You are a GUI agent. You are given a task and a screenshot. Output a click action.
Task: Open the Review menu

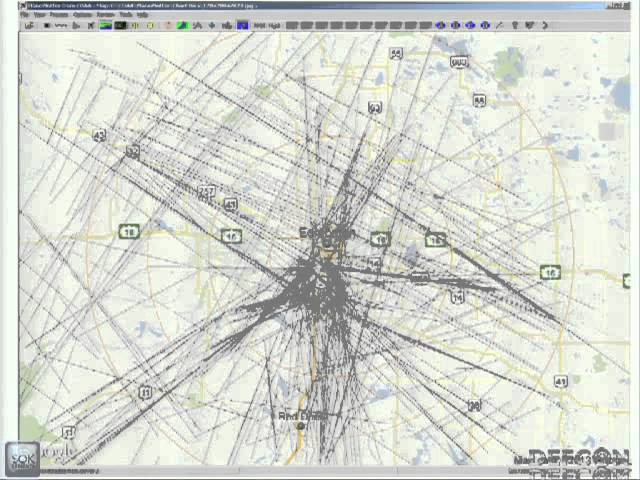105,15
